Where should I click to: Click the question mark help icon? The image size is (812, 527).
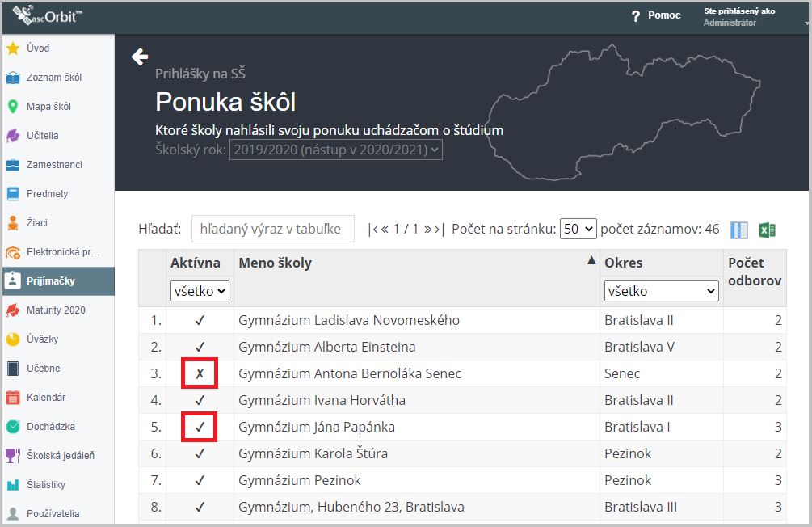tap(636, 16)
